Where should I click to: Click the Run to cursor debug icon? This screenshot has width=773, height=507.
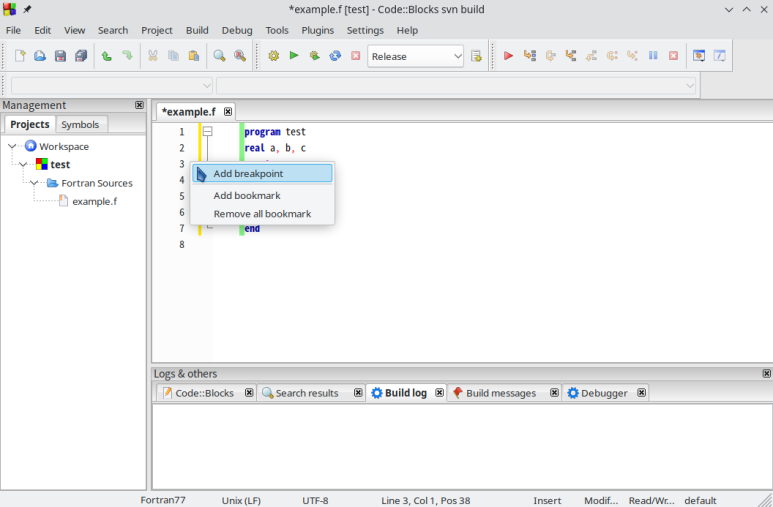(530, 56)
